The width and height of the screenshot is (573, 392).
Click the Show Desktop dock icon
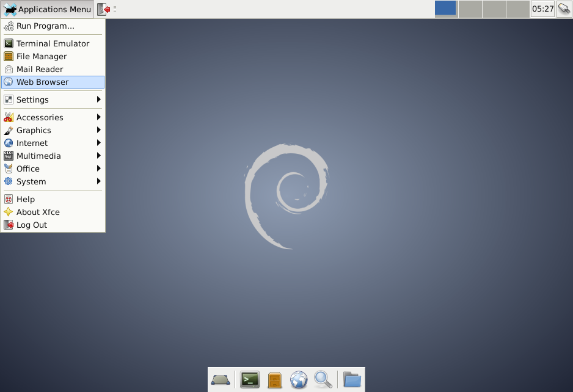click(x=221, y=380)
